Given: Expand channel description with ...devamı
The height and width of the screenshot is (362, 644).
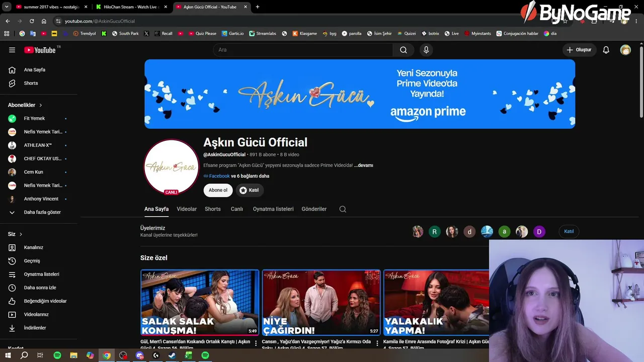Looking at the screenshot, I should click(363, 165).
